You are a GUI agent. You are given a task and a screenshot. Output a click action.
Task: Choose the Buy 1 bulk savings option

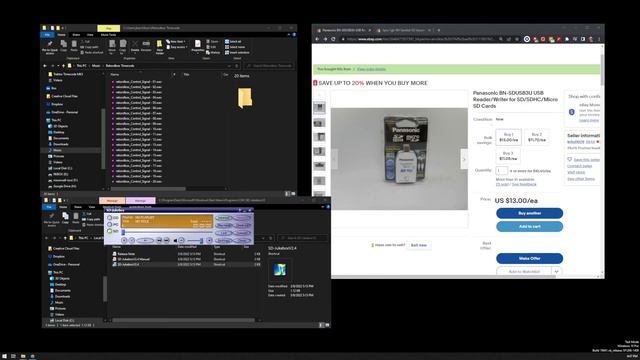[508, 137]
